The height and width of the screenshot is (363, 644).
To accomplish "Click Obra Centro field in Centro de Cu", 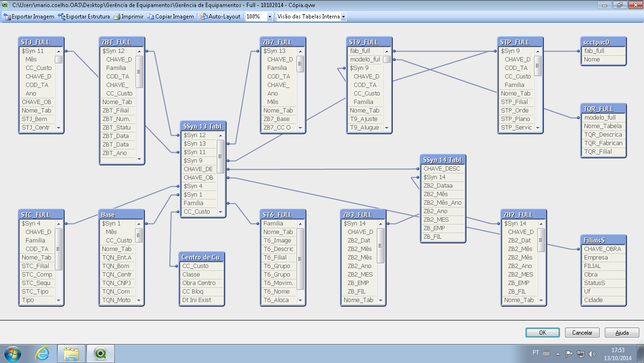I will [x=202, y=283].
